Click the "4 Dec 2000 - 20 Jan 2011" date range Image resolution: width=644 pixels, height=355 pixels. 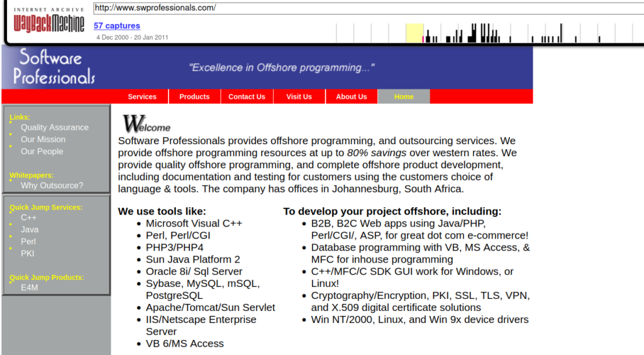pyautogui.click(x=132, y=37)
